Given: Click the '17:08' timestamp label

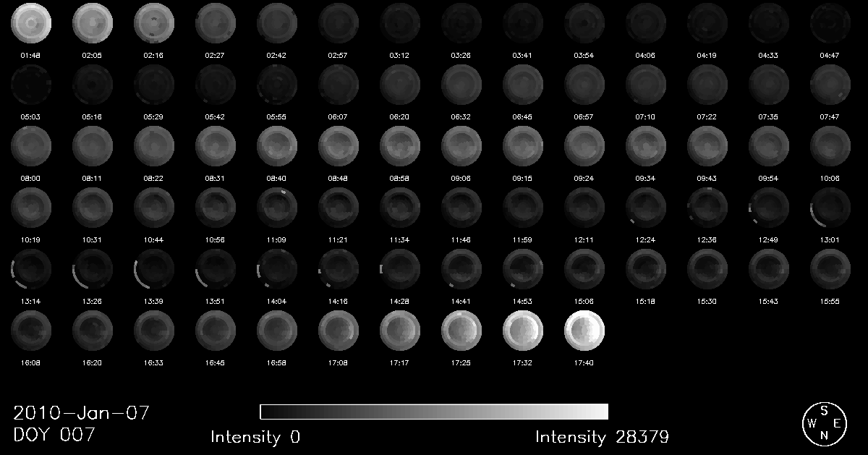Looking at the screenshot, I should (338, 362).
